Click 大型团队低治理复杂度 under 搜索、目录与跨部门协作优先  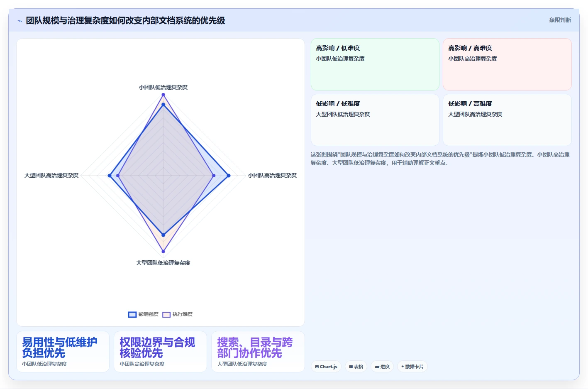242,364
